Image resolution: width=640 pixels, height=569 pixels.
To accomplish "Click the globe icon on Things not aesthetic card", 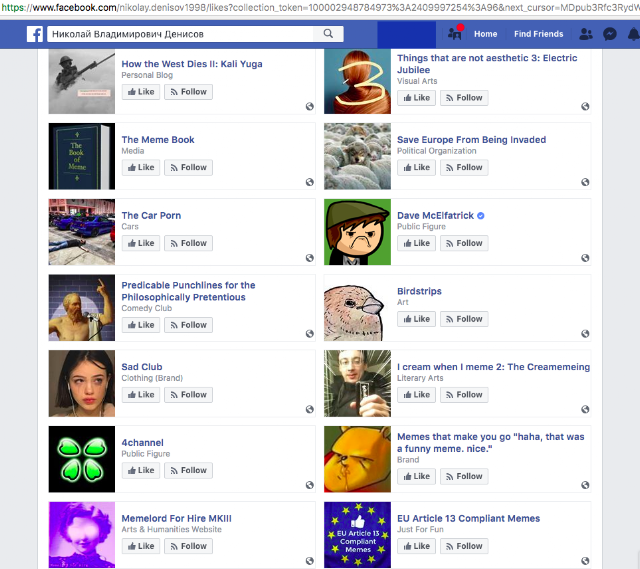I will click(x=585, y=107).
